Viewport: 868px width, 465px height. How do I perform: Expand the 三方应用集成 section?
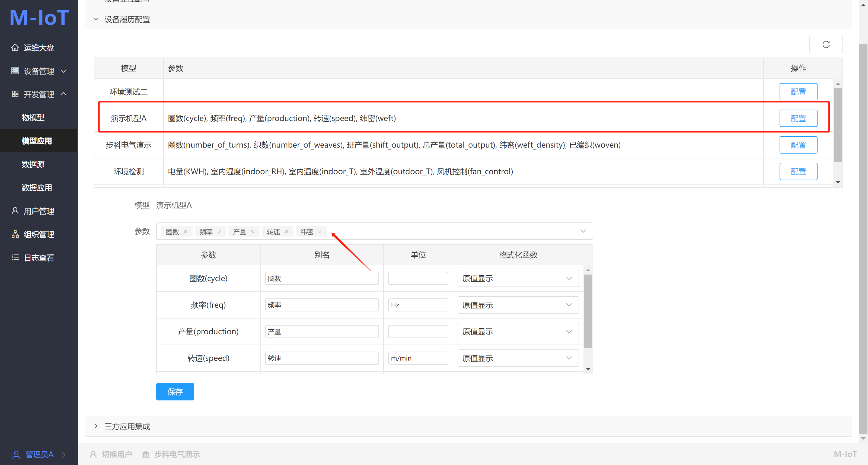96,426
